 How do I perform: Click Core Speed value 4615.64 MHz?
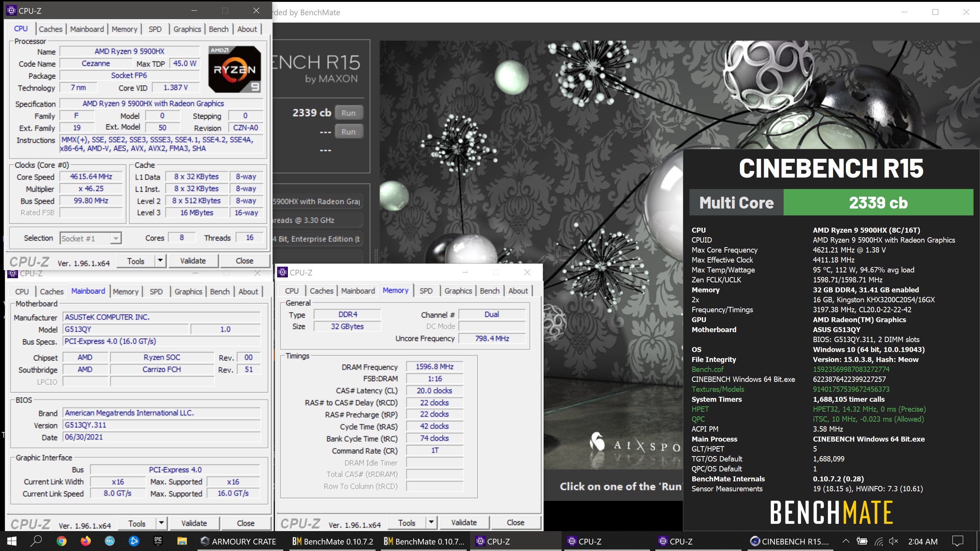tap(91, 177)
